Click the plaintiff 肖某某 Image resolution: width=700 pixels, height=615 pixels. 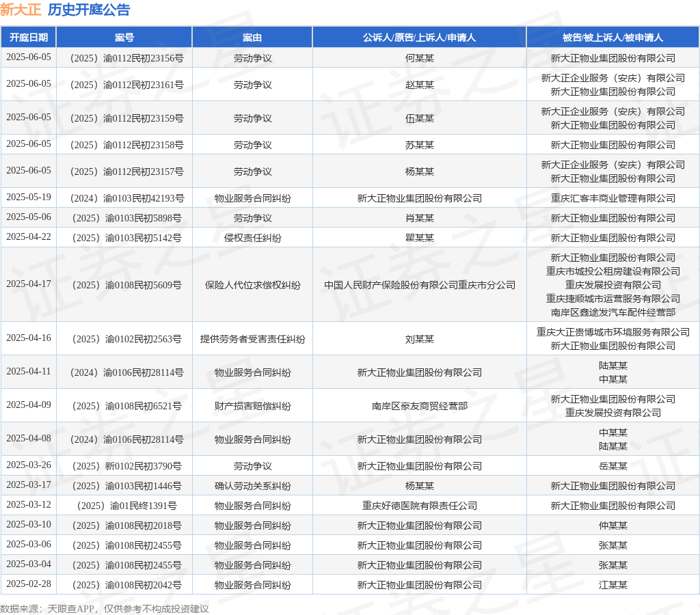[419, 218]
